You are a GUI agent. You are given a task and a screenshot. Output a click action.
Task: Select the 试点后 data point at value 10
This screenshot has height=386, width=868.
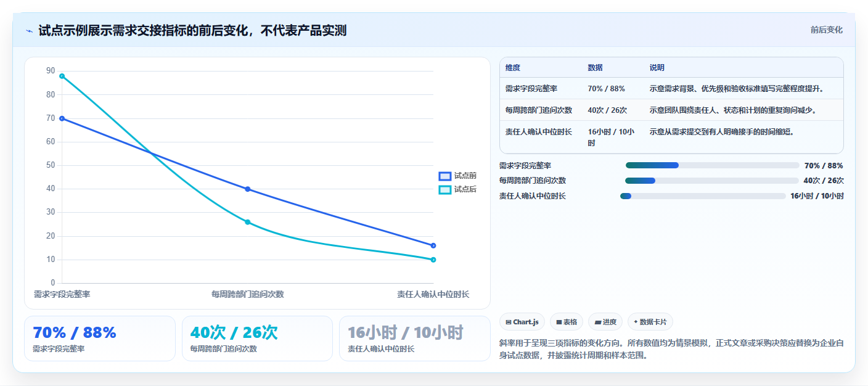click(x=433, y=260)
